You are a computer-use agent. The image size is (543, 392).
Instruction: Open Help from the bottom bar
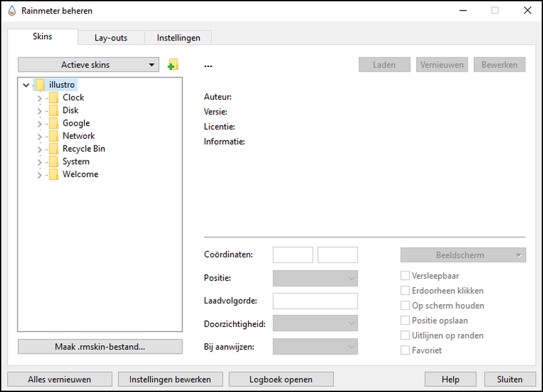pos(451,379)
